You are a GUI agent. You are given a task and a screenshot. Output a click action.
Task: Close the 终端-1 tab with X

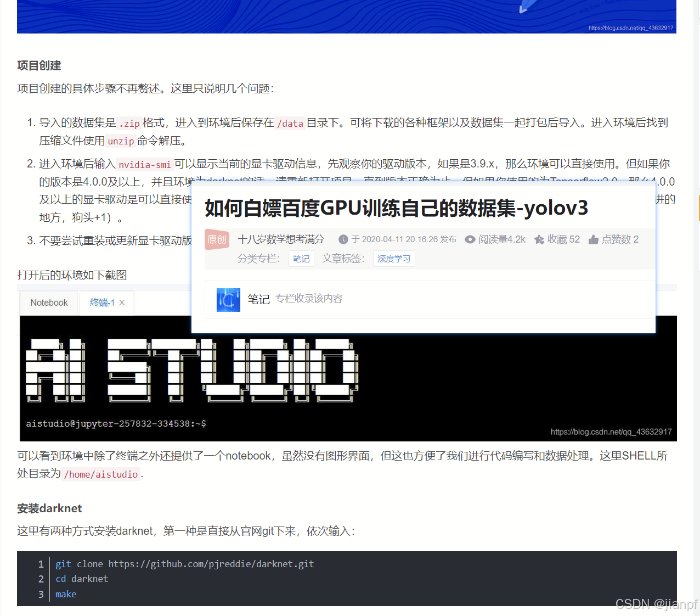coord(122,303)
